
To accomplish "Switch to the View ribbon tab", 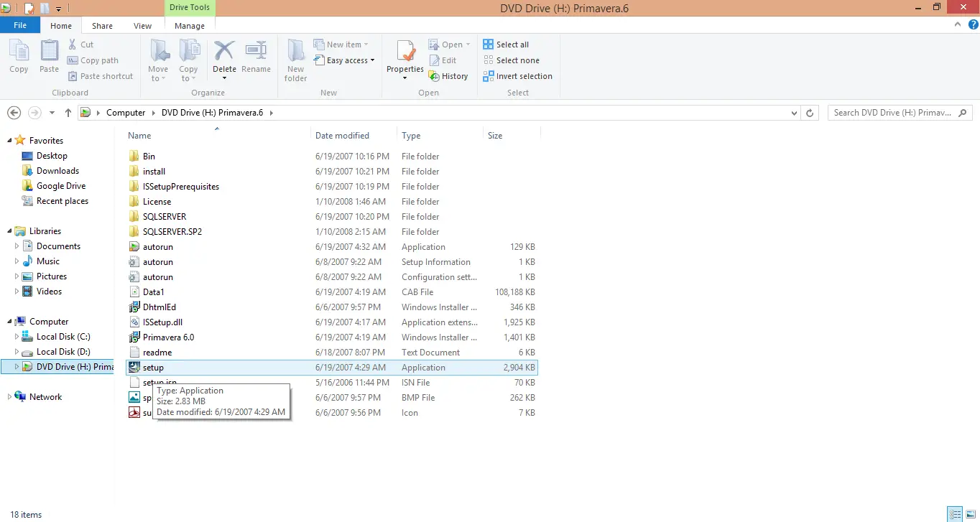I will coord(142,24).
